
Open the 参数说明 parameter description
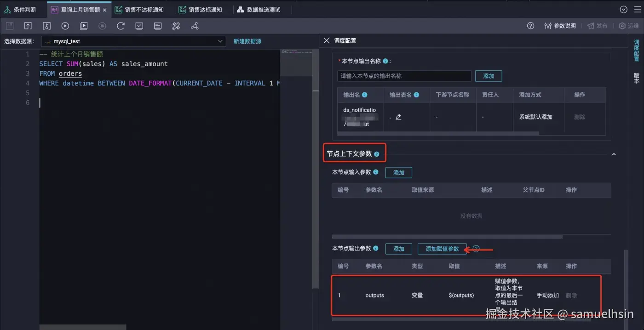pyautogui.click(x=560, y=26)
